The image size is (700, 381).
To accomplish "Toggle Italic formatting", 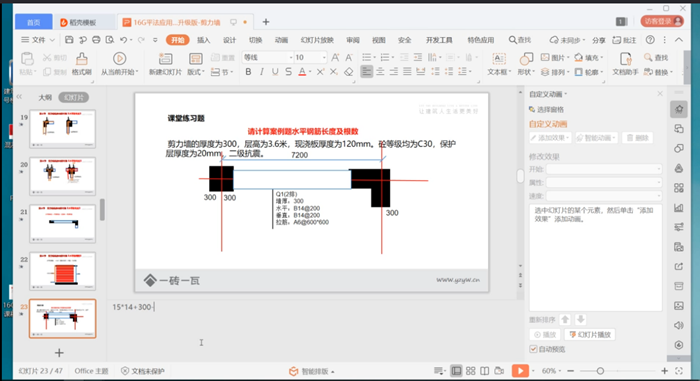I will point(262,71).
